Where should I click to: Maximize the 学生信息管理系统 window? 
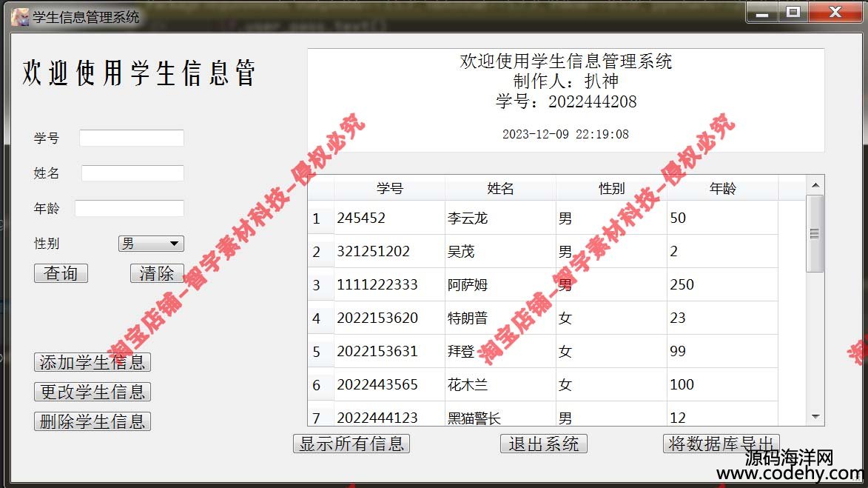click(793, 12)
